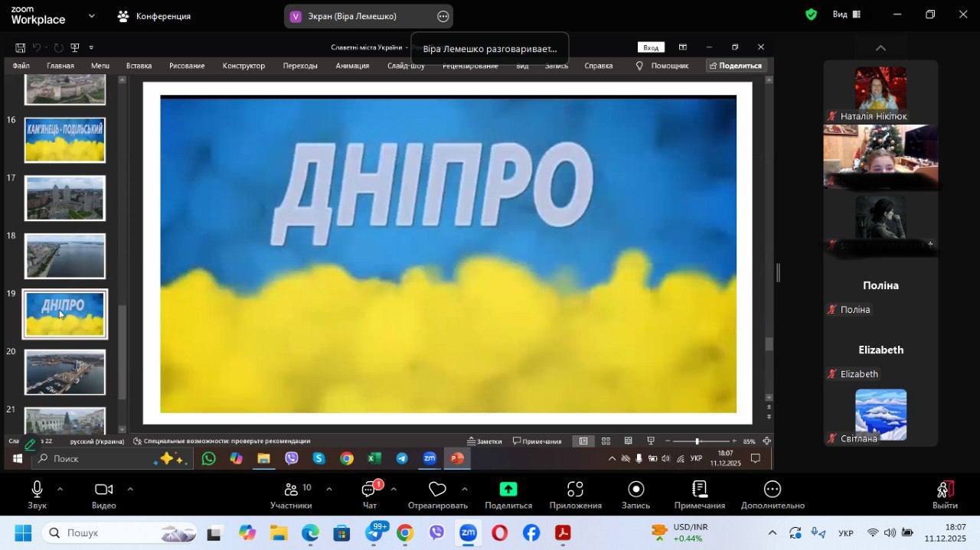Open the Анимация ribbon tab
Screen dimensions: 980x550
(352, 66)
